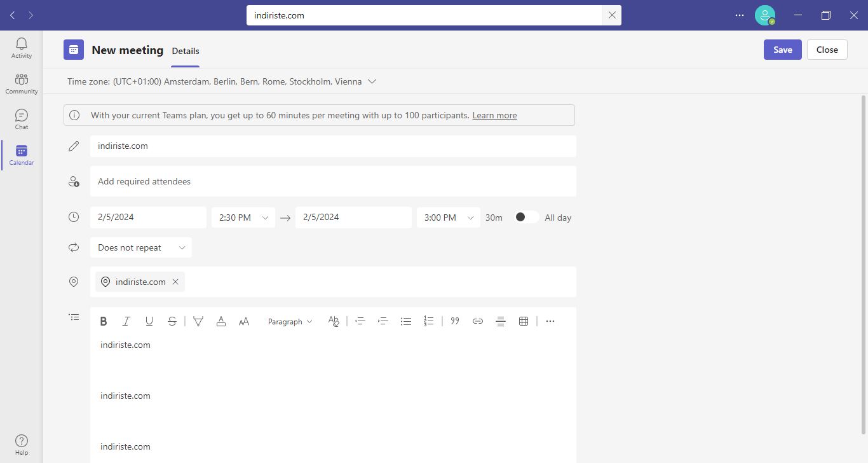Image resolution: width=868 pixels, height=463 pixels.
Task: Switch to the Details tab
Action: [x=186, y=51]
